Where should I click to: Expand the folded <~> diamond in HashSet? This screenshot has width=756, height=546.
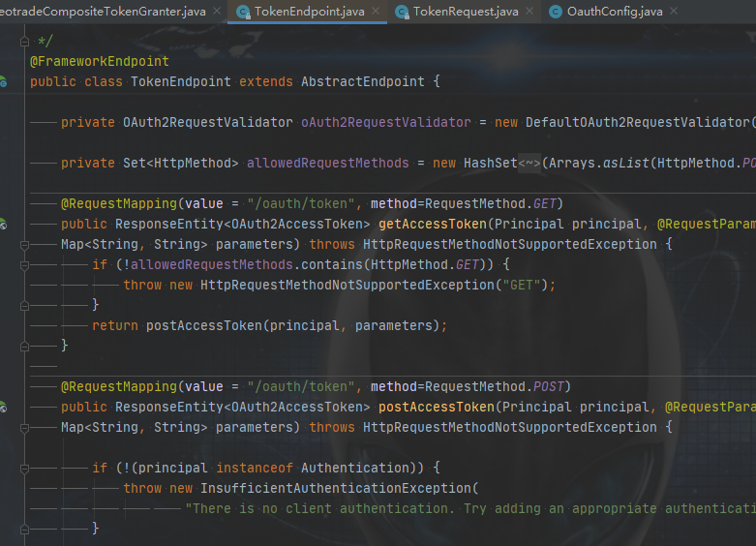pos(529,163)
